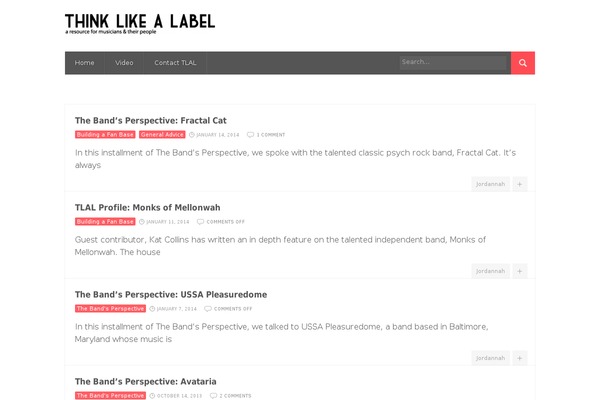Read The Band's Perspective: USSA Pleasuredome post

170,295
